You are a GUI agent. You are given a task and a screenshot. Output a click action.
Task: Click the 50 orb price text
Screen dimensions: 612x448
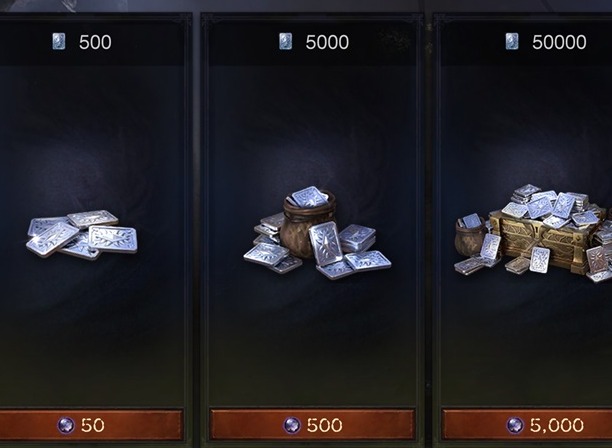pyautogui.click(x=93, y=425)
